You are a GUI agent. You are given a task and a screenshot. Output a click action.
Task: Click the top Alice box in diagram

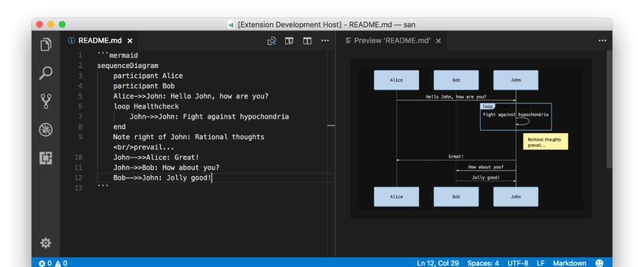(397, 80)
